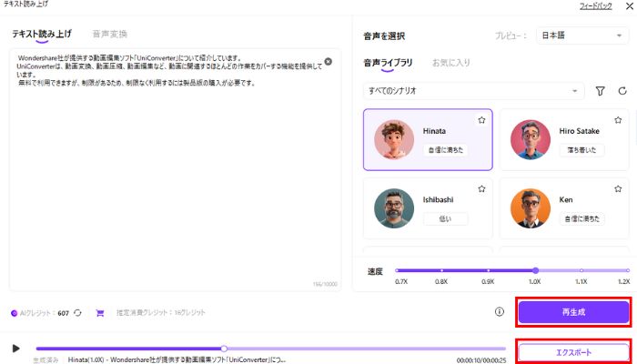This screenshot has height=364, width=637.
Task: Clear text with the X icon in text box
Action: tap(328, 61)
